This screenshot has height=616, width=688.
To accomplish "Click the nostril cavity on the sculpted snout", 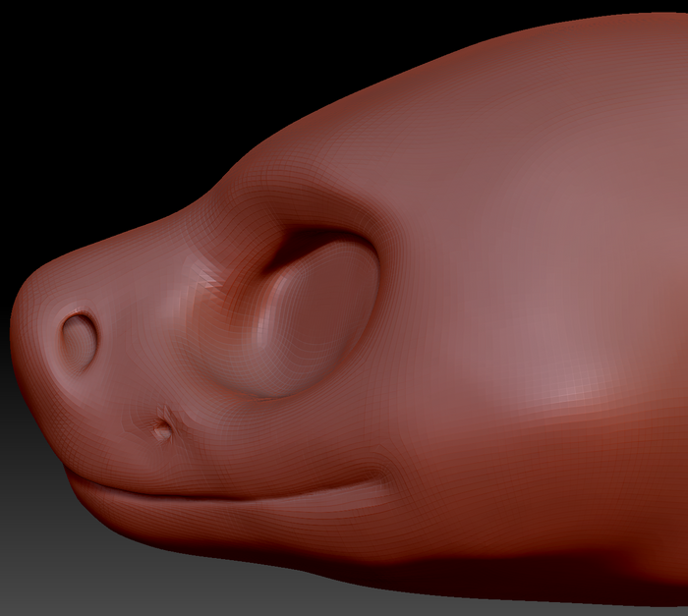I will [x=80, y=342].
